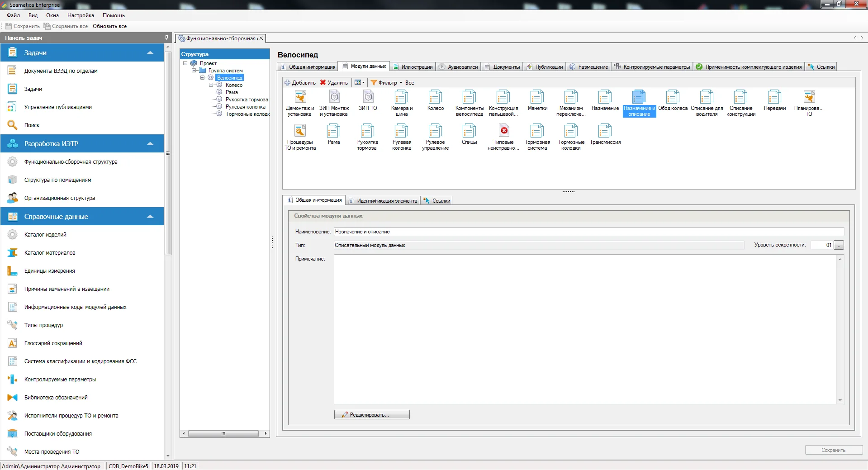Select the Назначение data module
The height and width of the screenshot is (470, 868).
tap(605, 100)
